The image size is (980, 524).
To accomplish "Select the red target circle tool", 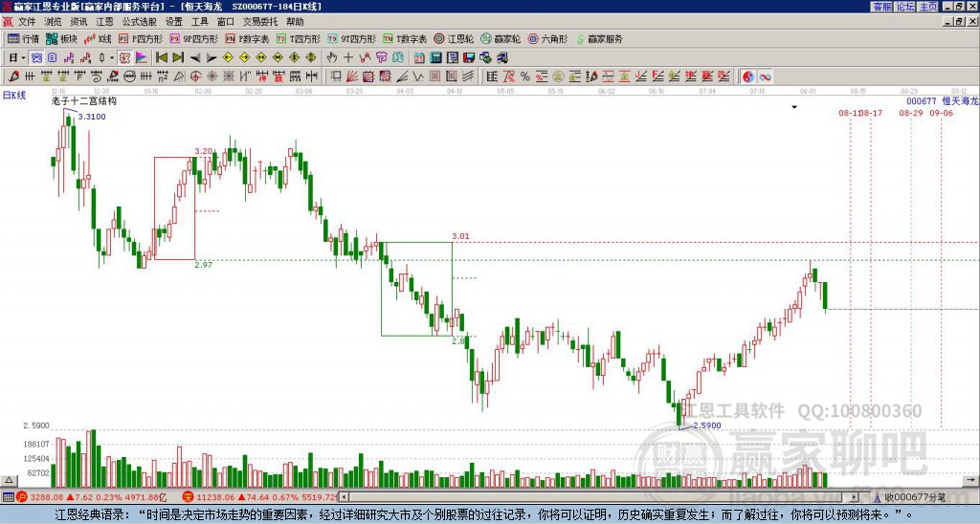I will 195,76.
